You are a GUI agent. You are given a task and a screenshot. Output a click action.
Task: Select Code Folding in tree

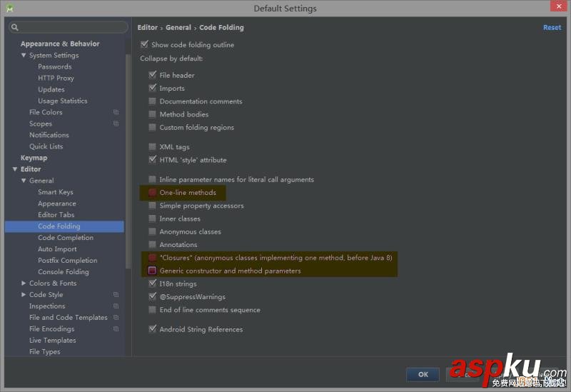[x=59, y=226]
